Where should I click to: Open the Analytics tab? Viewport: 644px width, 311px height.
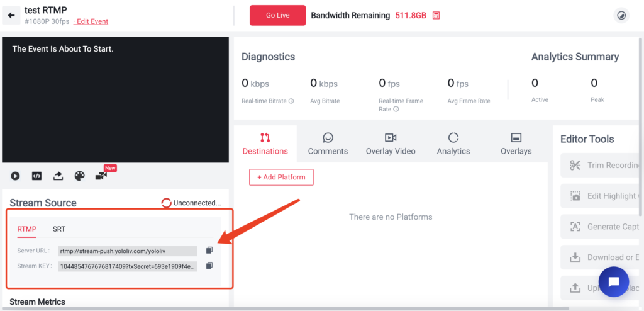453,144
